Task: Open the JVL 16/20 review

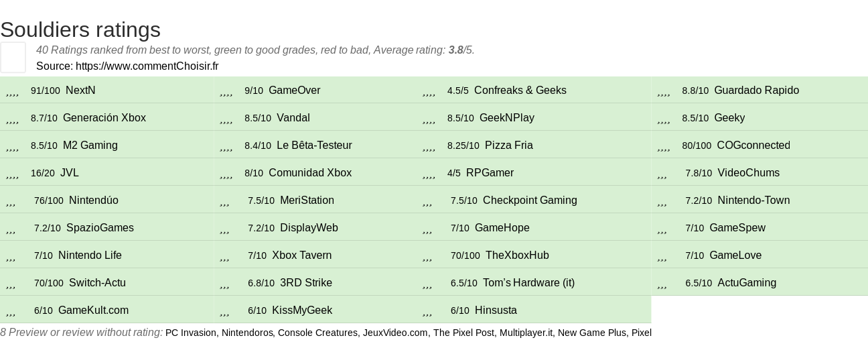Action: tap(107, 172)
